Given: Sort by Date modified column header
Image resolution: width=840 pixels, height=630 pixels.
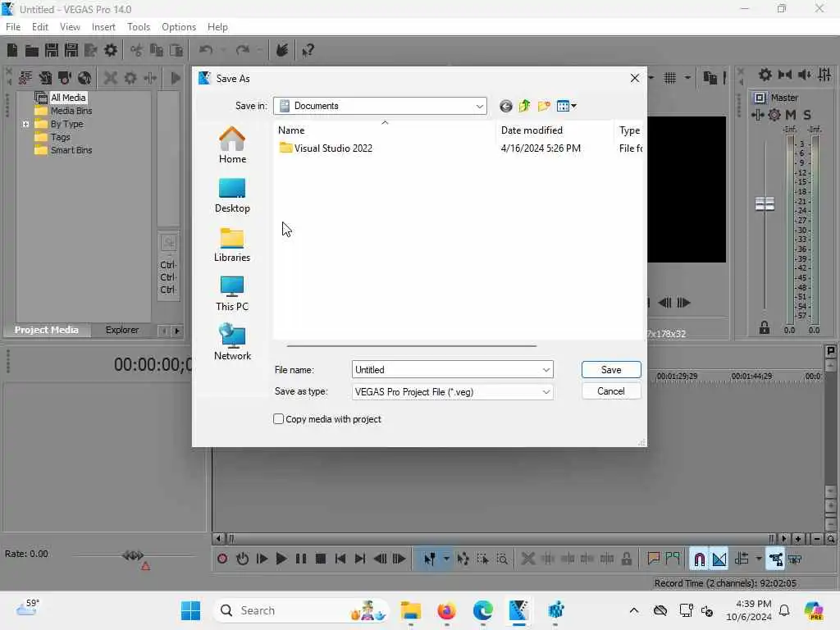Looking at the screenshot, I should point(555,130).
